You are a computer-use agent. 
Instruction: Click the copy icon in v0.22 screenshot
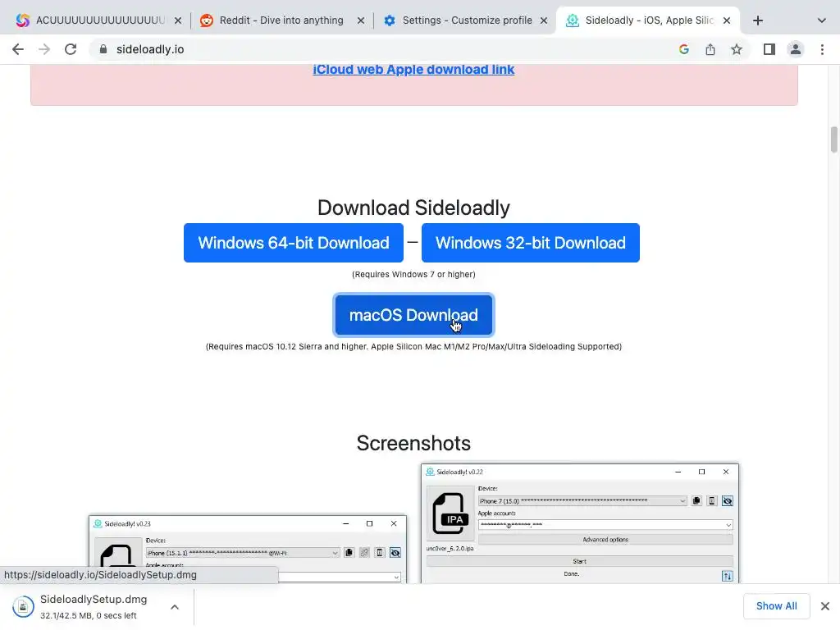pyautogui.click(x=696, y=501)
